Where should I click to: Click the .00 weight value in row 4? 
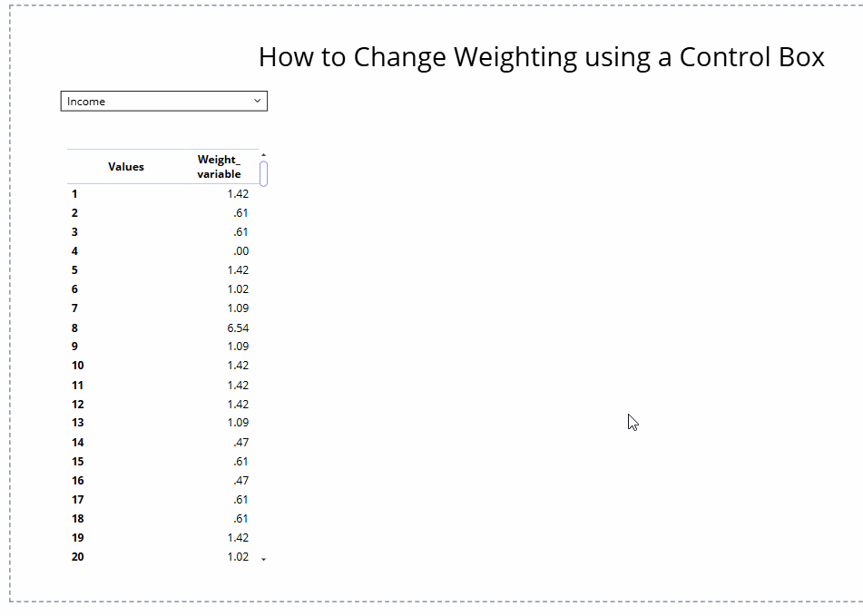[x=240, y=250]
